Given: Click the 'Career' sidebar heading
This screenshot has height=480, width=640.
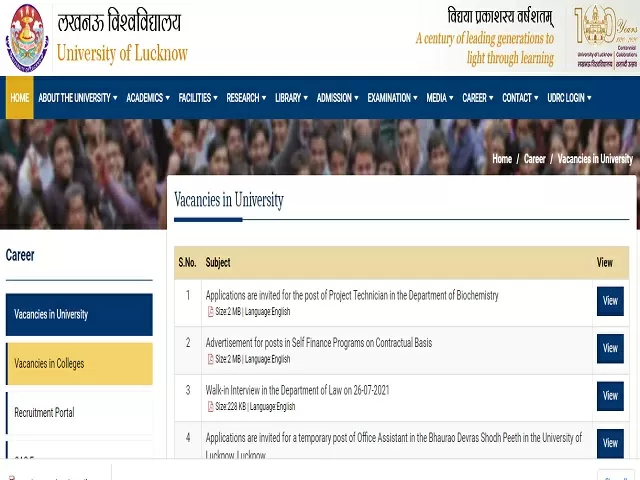Looking at the screenshot, I should pyautogui.click(x=20, y=255).
